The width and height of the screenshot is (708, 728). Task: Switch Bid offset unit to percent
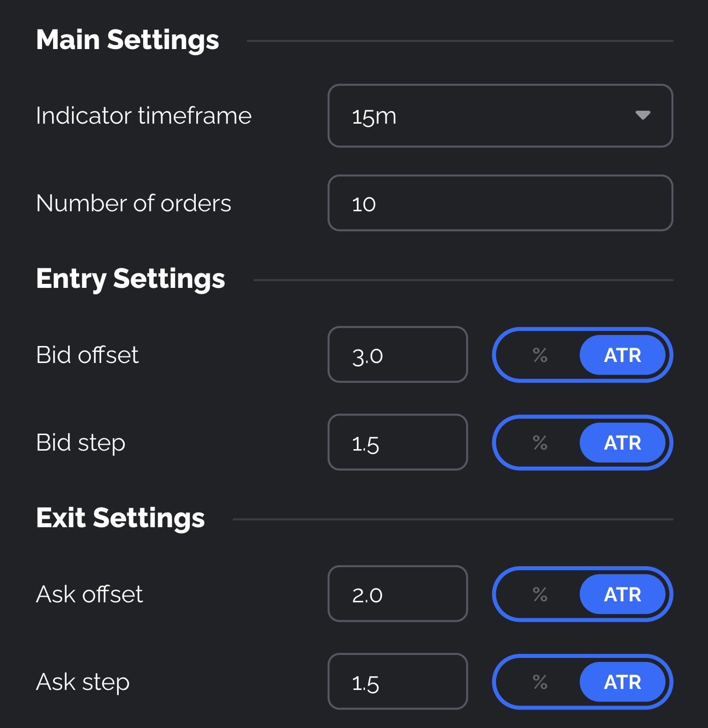[540, 355]
